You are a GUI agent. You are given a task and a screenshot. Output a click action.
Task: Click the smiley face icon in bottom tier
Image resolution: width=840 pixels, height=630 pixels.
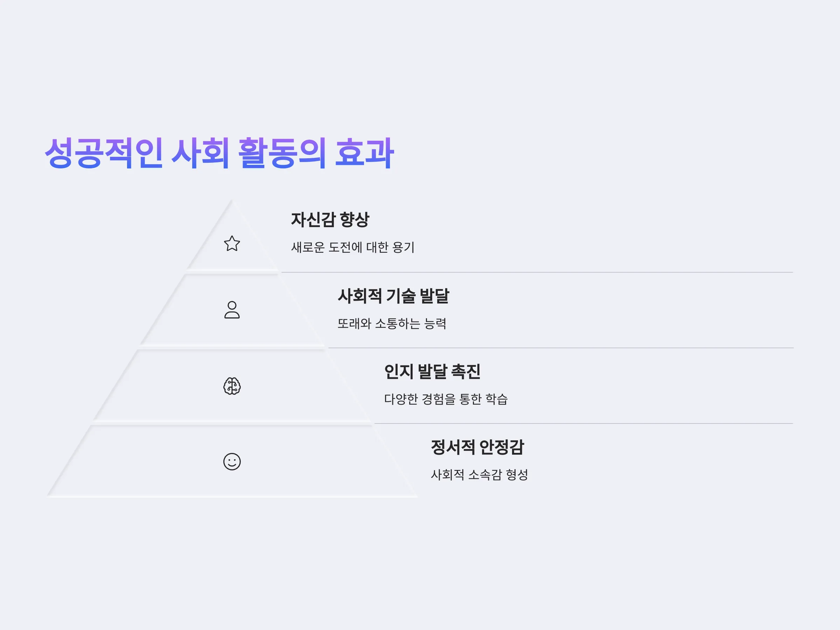[232, 462]
